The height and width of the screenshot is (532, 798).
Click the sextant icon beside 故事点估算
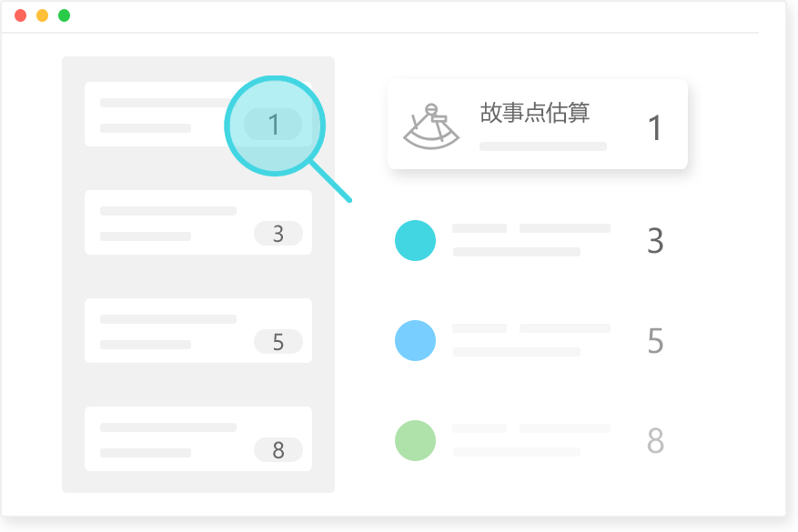pos(431,126)
